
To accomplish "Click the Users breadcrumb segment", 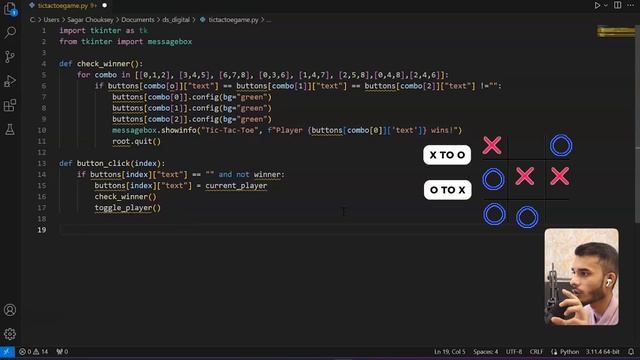I will (51, 20).
